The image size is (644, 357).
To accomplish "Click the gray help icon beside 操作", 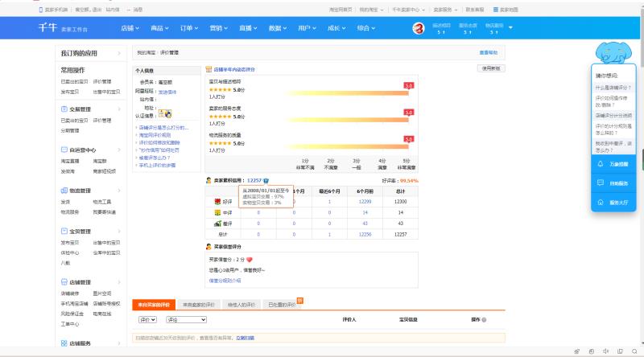I will click(485, 320).
